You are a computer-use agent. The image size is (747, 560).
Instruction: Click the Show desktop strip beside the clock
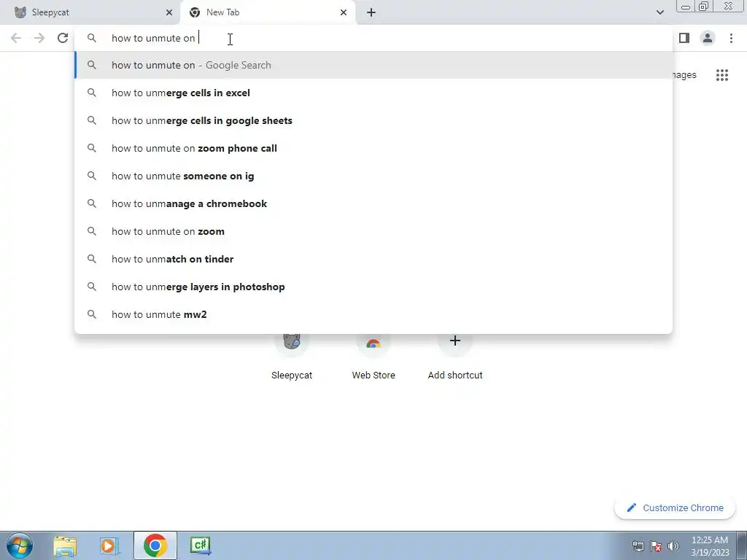click(x=742, y=545)
